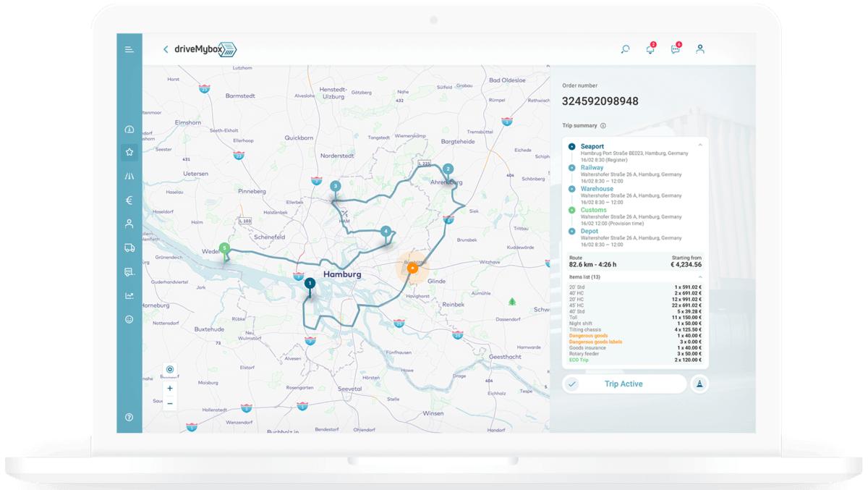Click the checkmark icon on Trip Active
Screen dimensions: 868x490
coord(572,384)
